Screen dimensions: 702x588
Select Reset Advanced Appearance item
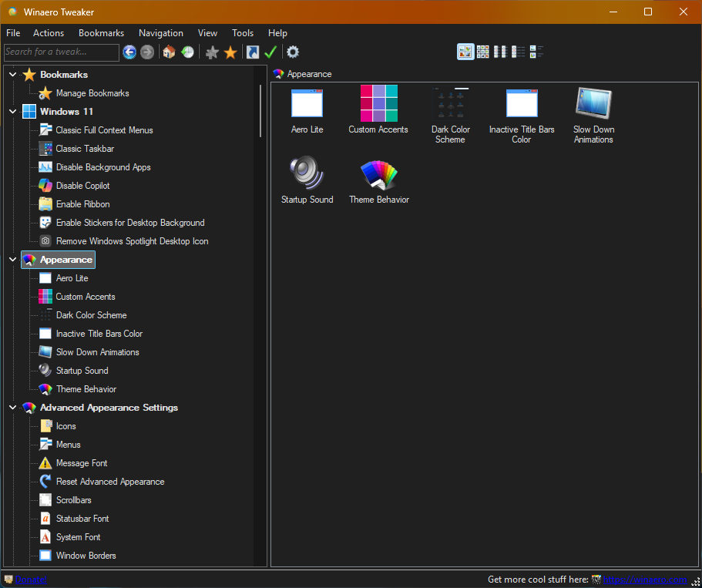pyautogui.click(x=110, y=482)
